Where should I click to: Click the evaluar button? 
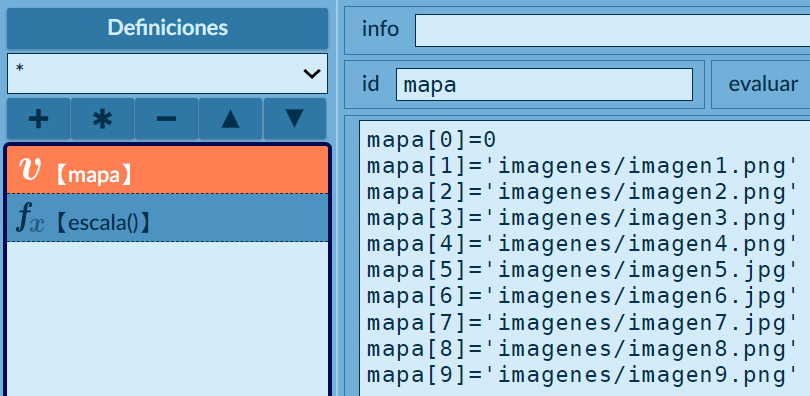pos(762,84)
